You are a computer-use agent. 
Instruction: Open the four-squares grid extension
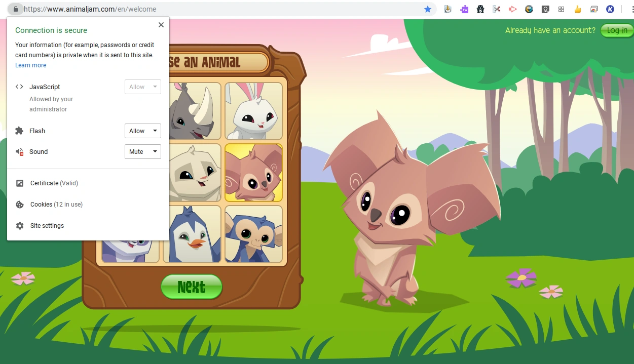coord(561,9)
